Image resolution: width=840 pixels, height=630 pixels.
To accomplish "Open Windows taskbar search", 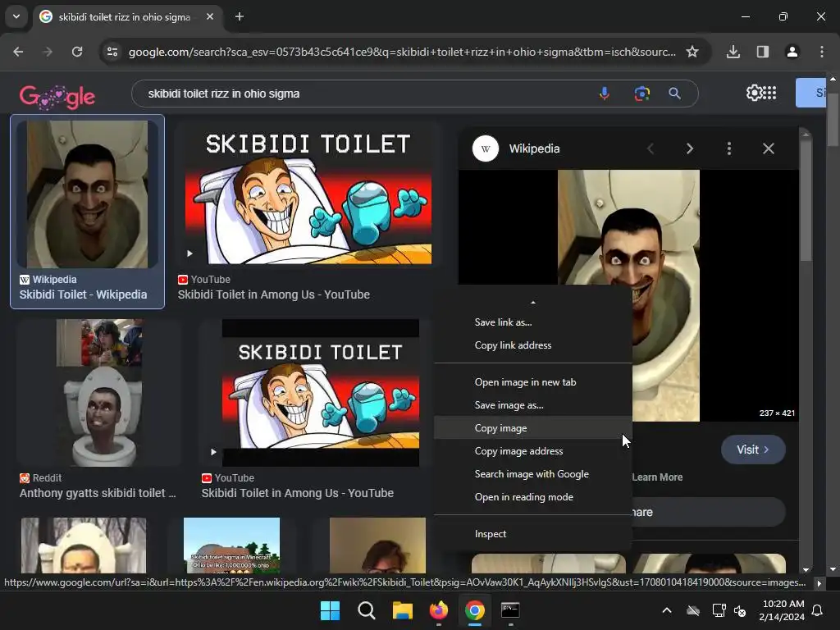I will coord(367,610).
